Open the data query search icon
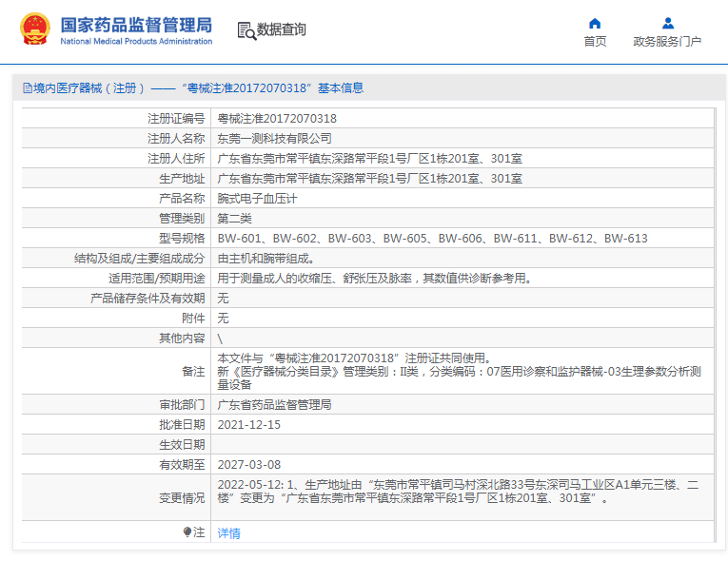Image resolution: width=728 pixels, height=561 pixels. pyautogui.click(x=246, y=30)
